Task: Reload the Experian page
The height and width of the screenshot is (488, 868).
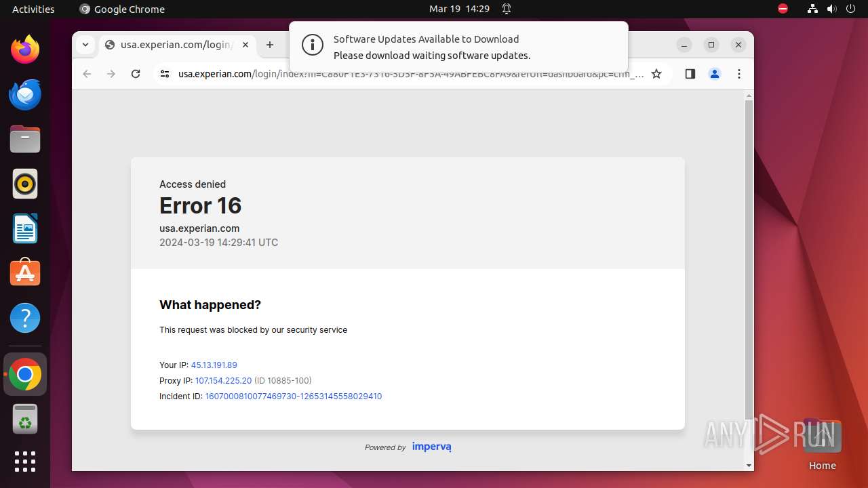Action: 136,74
